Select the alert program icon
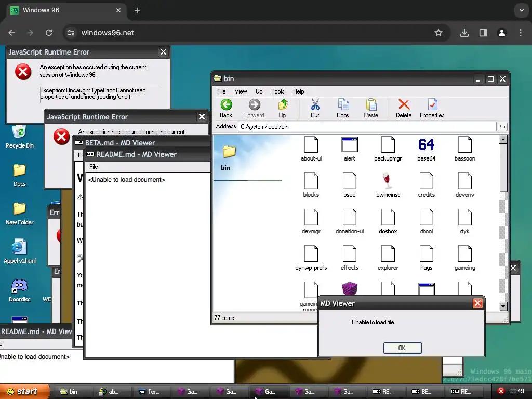 click(x=350, y=145)
